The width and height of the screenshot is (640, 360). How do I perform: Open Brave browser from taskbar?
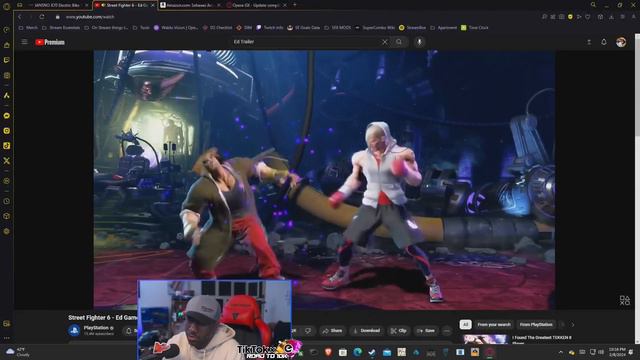(x=328, y=352)
